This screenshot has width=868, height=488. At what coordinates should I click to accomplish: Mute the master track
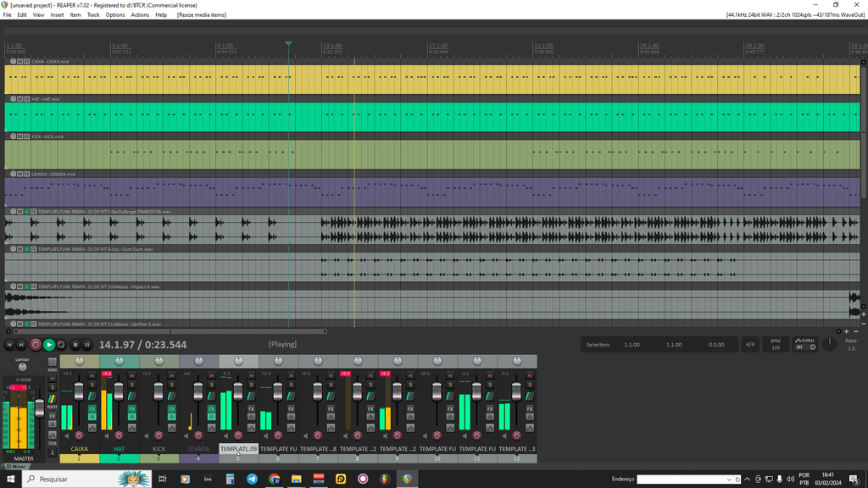(52, 379)
